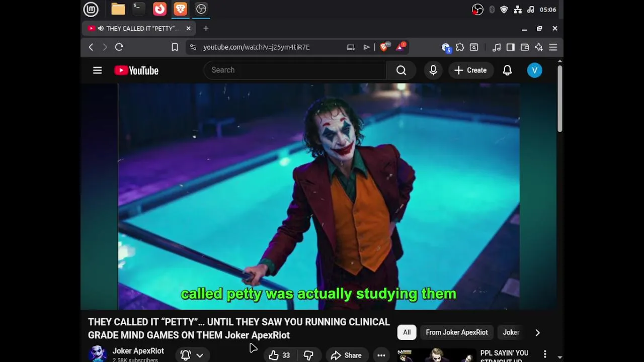This screenshot has width=644, height=362.
Task: Go forward to next page
Action: click(105, 47)
